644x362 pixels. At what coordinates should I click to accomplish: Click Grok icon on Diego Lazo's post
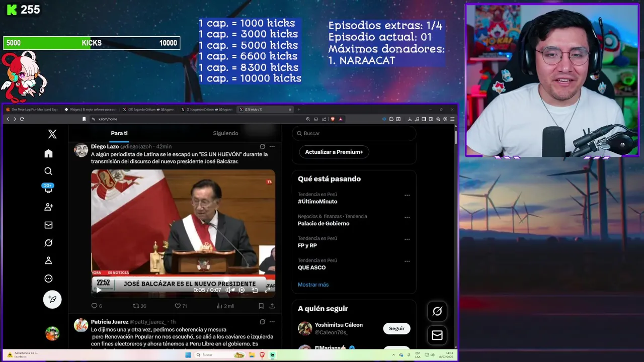pyautogui.click(x=262, y=146)
